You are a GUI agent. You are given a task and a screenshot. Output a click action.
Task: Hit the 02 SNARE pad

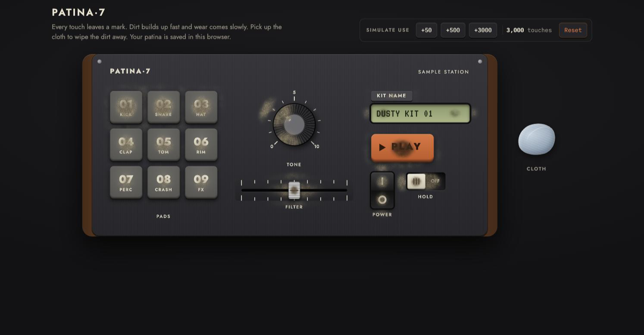163,107
